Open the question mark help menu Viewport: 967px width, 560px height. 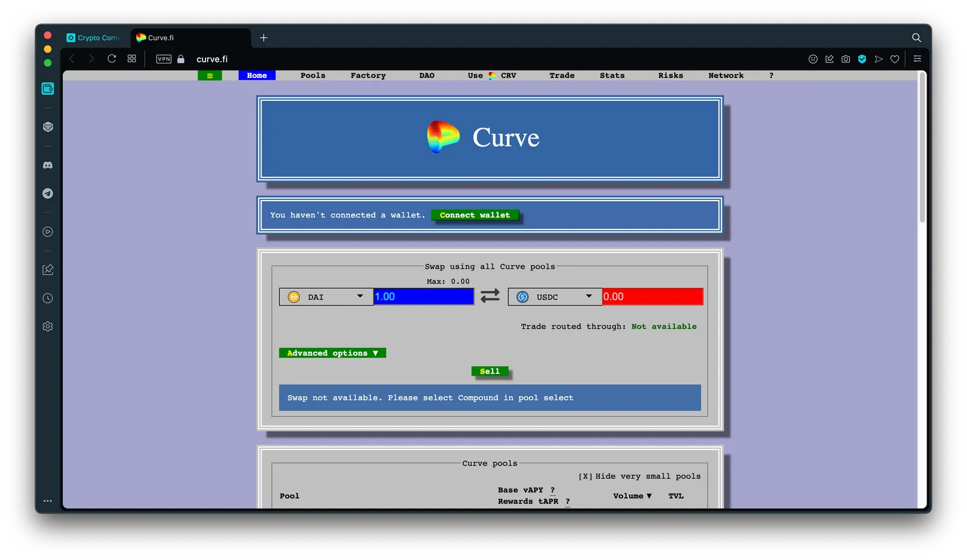click(x=771, y=76)
